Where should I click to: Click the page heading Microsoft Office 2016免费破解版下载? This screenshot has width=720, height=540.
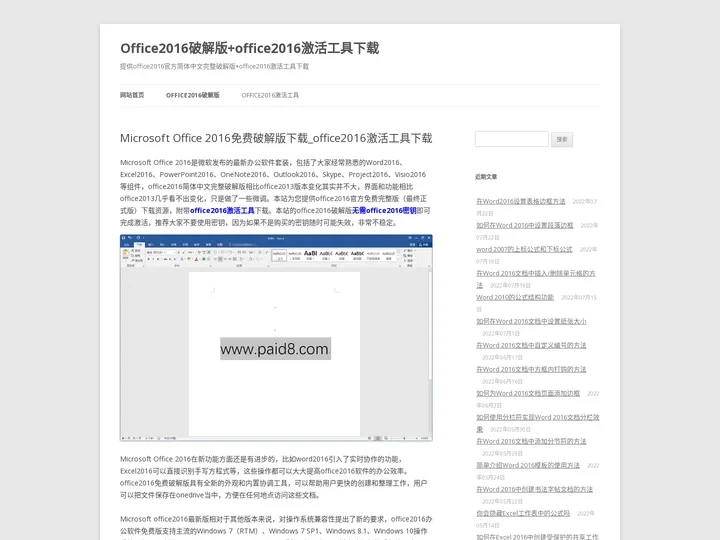pyautogui.click(x=276, y=138)
